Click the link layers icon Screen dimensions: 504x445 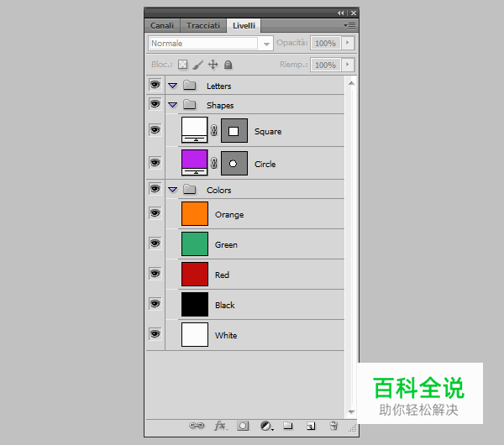197,426
